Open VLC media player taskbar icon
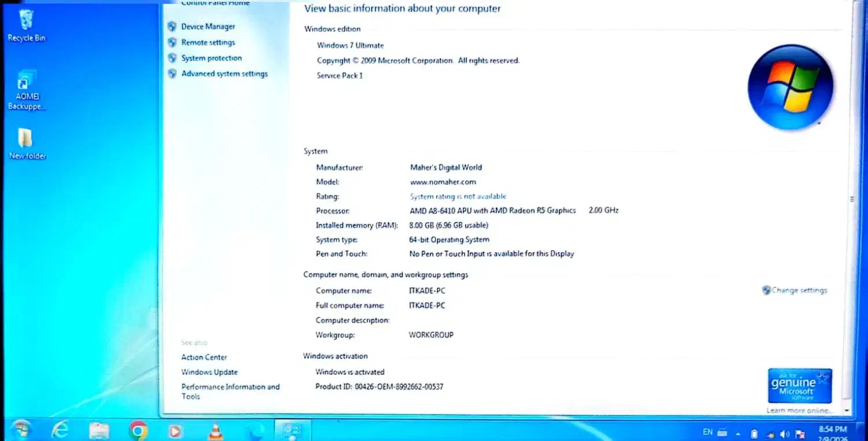868x441 pixels. (215, 431)
